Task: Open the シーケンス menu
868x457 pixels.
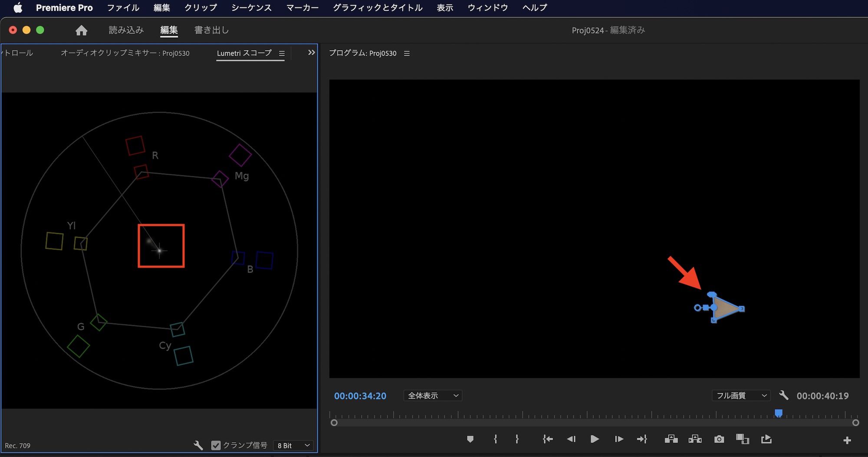Action: pos(251,8)
